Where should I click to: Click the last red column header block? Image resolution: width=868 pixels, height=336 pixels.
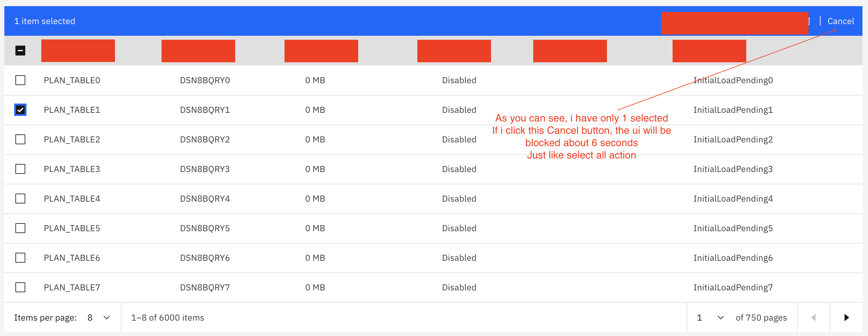coord(709,51)
